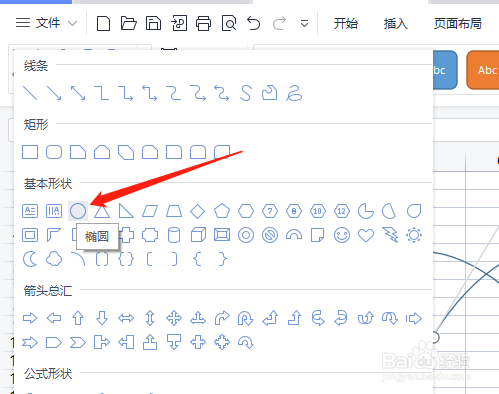
Task: Click the open folder icon
Action: click(x=129, y=23)
